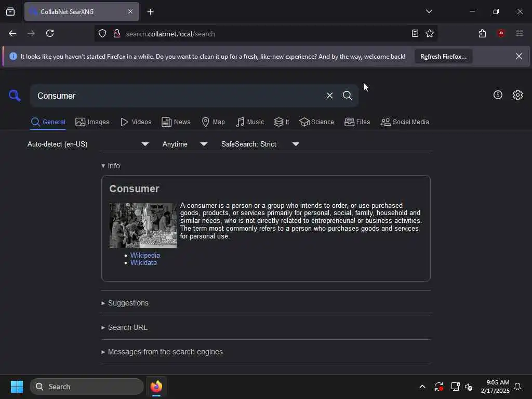Image resolution: width=532 pixels, height=399 pixels.
Task: Click the Consumer market photo thumbnail
Action: (143, 225)
